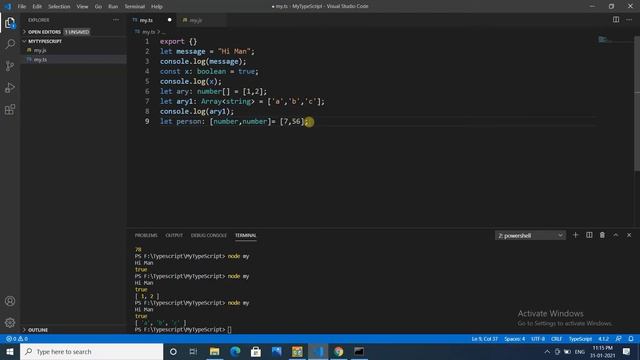Open the Explorer view in activity bar
This screenshot has height=360, width=640.
[x=10, y=23]
